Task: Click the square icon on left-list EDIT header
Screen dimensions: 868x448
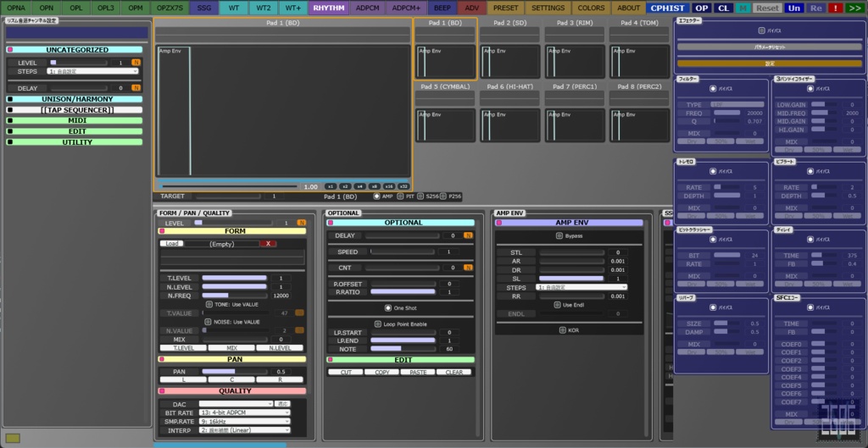Action: pyautogui.click(x=10, y=131)
